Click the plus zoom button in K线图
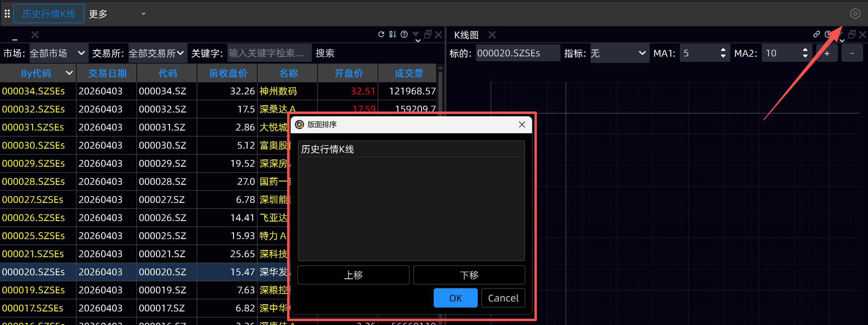Screen dimensions: 868x325 827,53
